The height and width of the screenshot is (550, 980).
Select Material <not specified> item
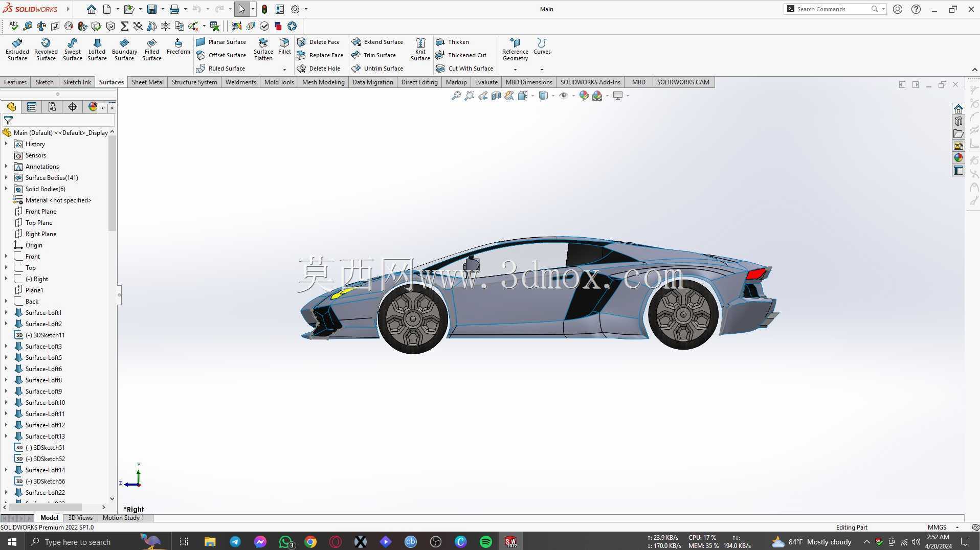(53, 200)
